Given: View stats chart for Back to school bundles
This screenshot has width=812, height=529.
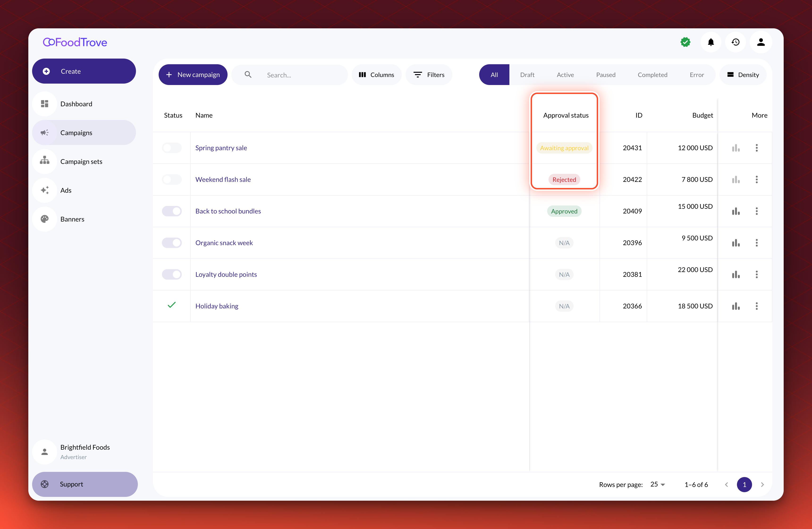Looking at the screenshot, I should [x=736, y=211].
